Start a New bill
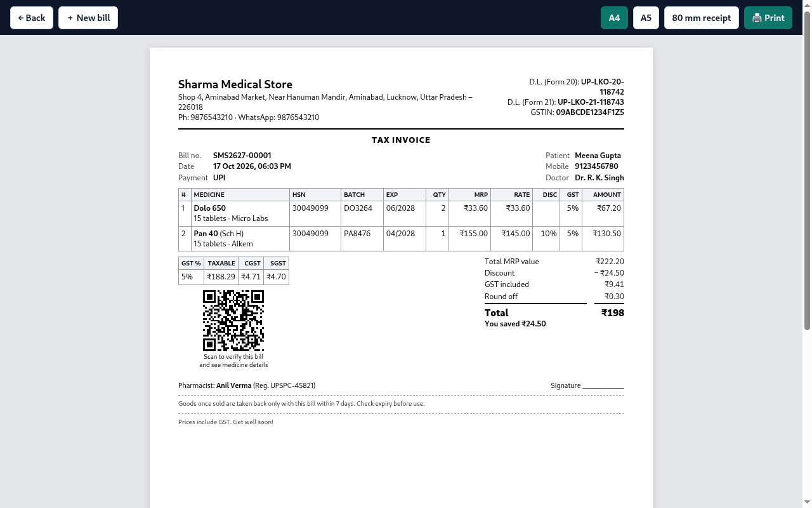Viewport: 812px width, 508px height. (x=88, y=18)
